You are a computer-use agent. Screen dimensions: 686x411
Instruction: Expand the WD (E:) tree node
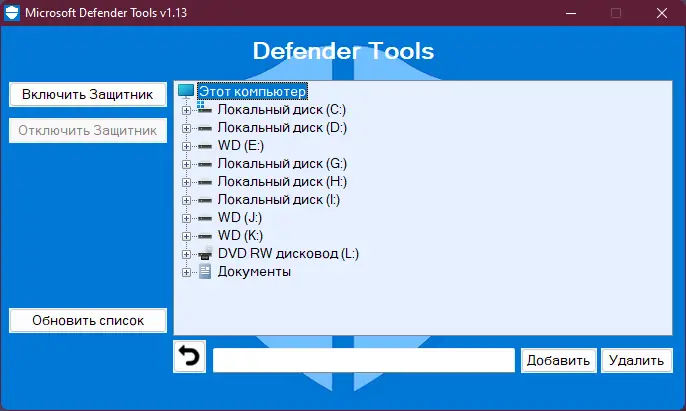(186, 146)
